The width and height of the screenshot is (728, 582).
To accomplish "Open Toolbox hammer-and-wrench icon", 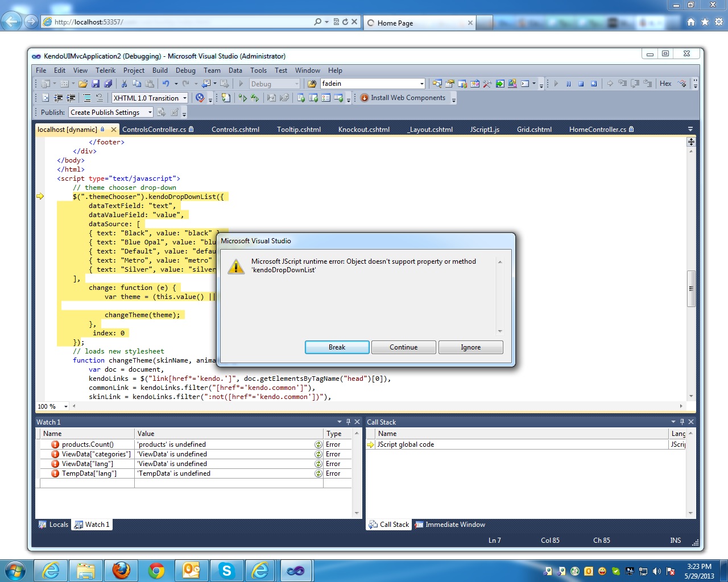I will point(487,84).
